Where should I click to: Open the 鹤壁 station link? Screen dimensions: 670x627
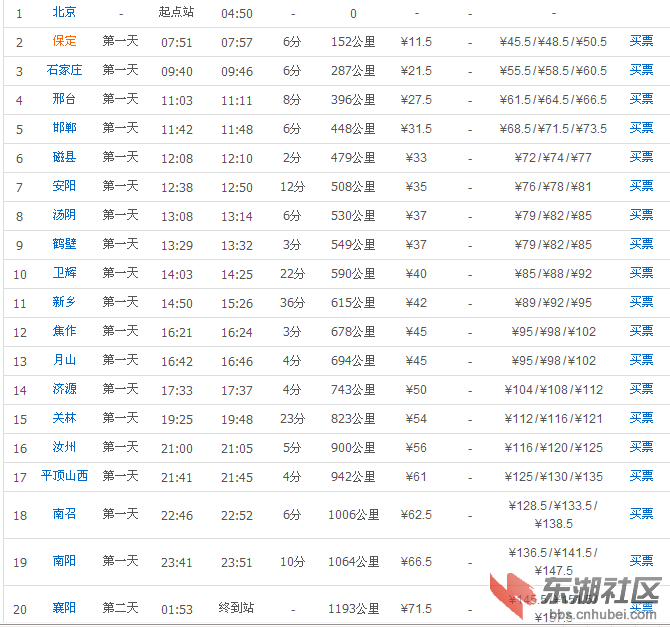[x=64, y=244]
